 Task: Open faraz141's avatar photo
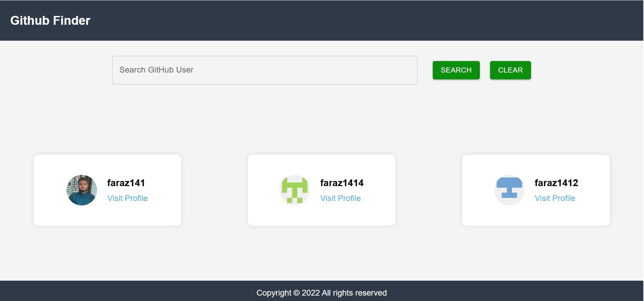82,190
